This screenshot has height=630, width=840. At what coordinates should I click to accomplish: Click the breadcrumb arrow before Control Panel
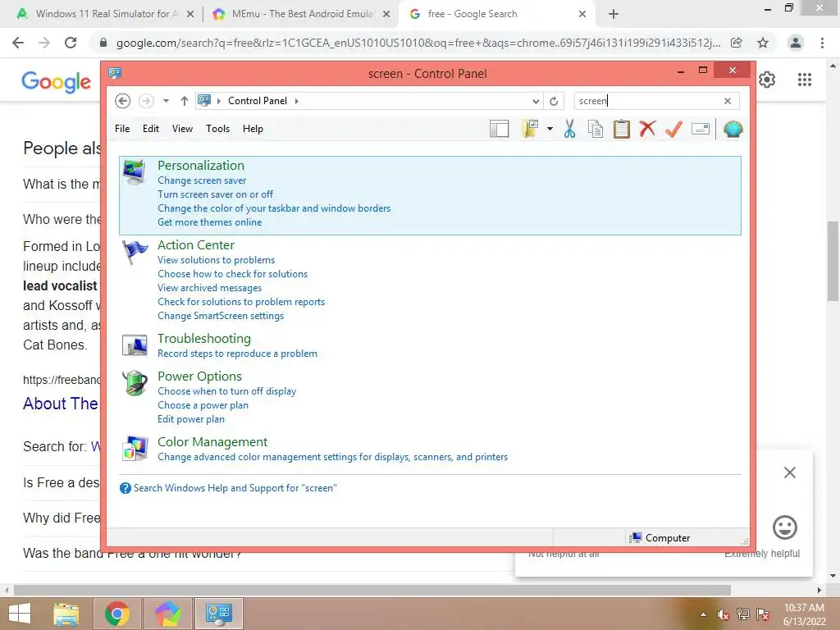pyautogui.click(x=218, y=101)
